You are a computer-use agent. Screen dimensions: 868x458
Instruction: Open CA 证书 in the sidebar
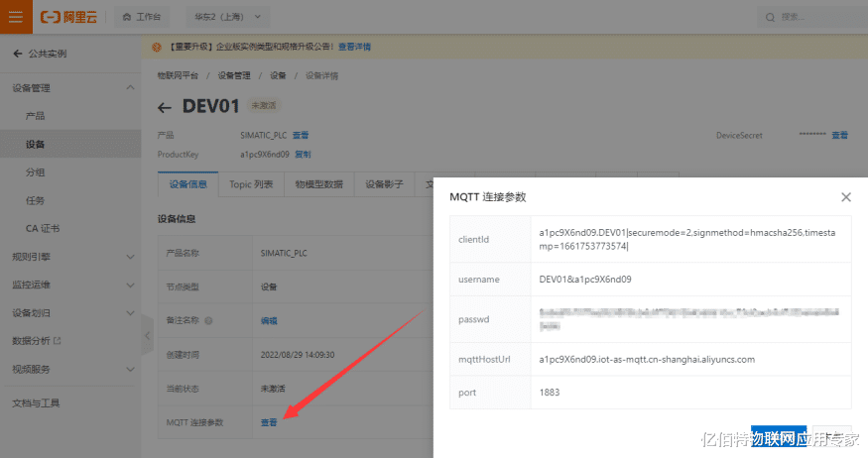(x=43, y=228)
